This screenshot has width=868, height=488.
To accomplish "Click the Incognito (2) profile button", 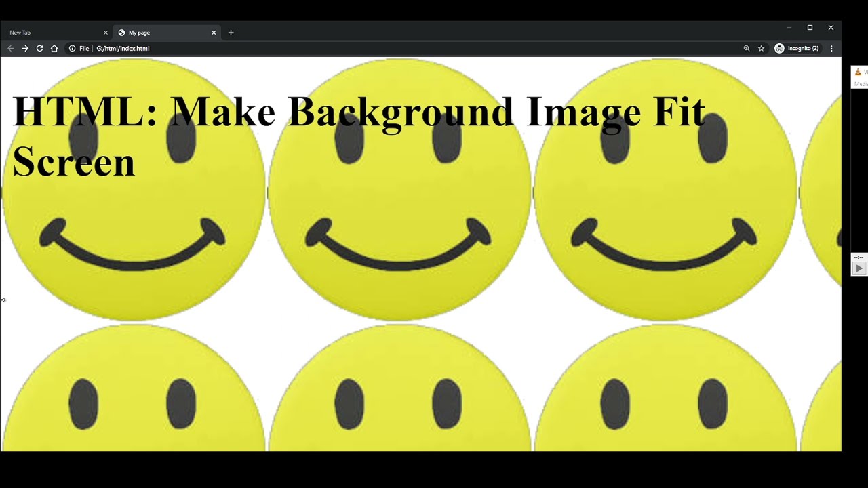I will tap(797, 49).
